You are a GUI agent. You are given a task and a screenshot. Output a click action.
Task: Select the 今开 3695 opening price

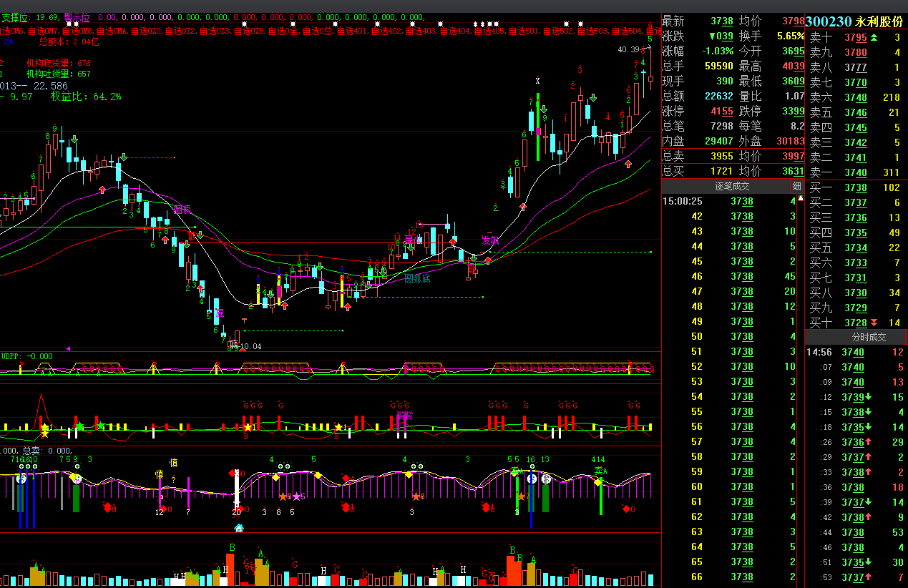(x=793, y=52)
